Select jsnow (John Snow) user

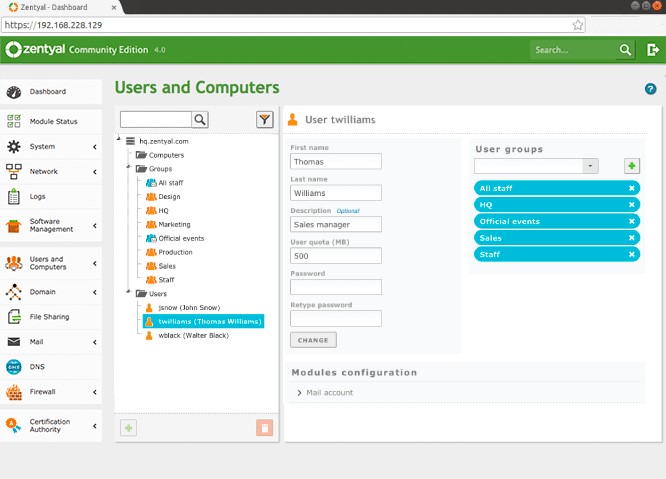click(x=188, y=308)
